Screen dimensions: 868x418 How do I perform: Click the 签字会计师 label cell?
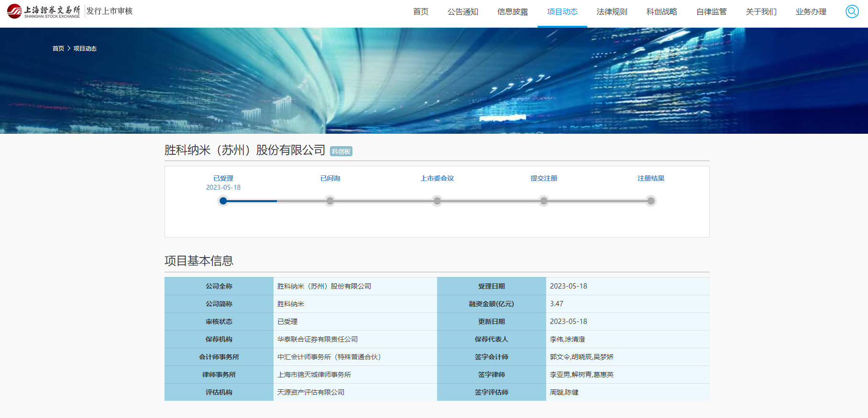pyautogui.click(x=492, y=357)
